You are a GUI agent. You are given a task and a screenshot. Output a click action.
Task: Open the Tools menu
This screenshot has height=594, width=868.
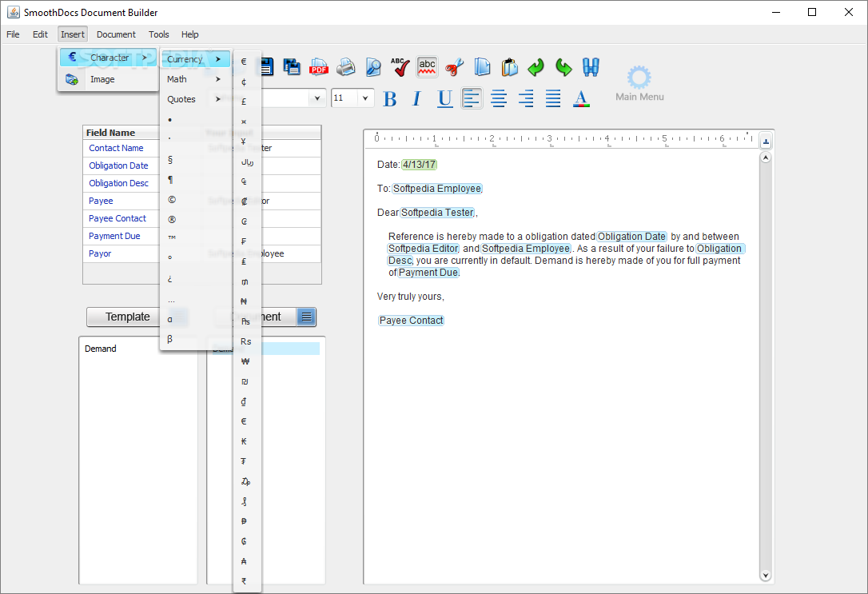[x=159, y=34]
